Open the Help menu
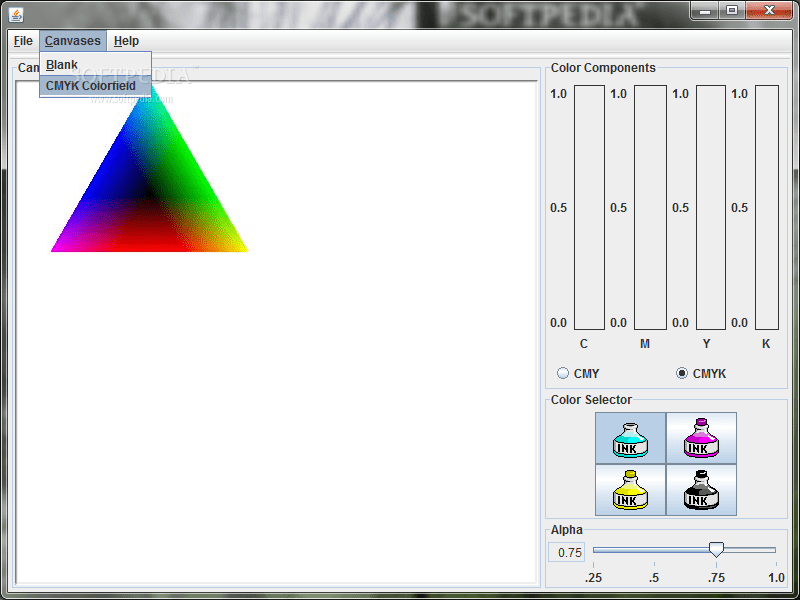The height and width of the screenshot is (600, 800). 126,41
